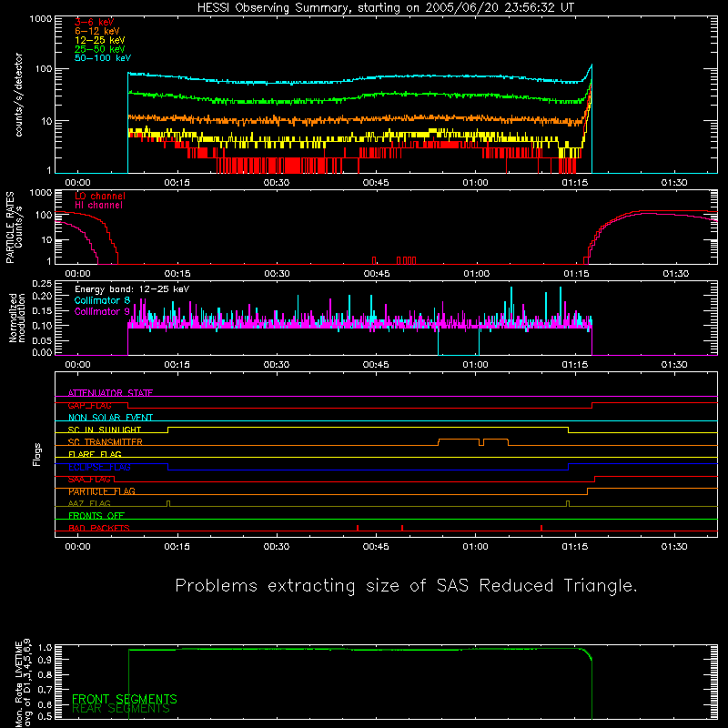The height and width of the screenshot is (728, 728).
Task: Click 00:00 time label under flags plot
Action: (78, 547)
